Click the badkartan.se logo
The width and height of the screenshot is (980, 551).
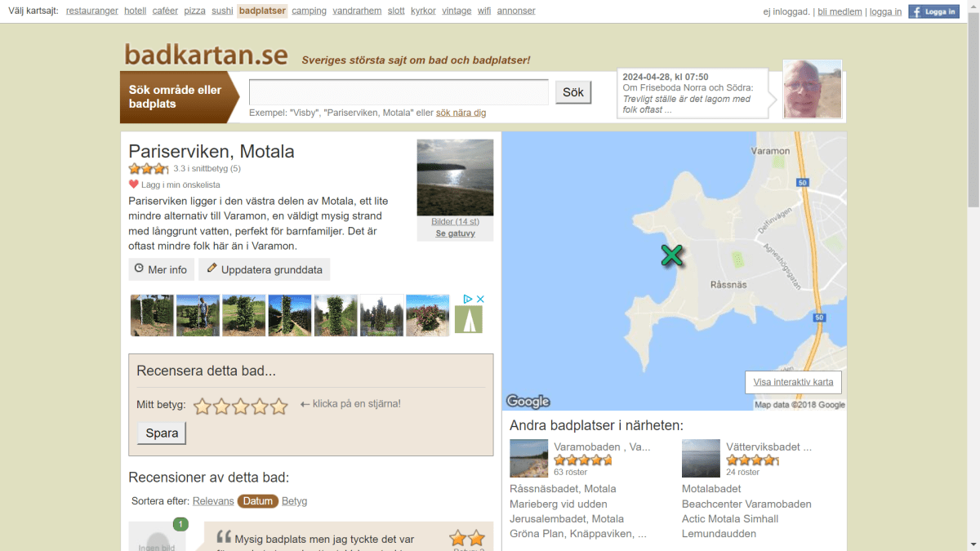(x=206, y=55)
